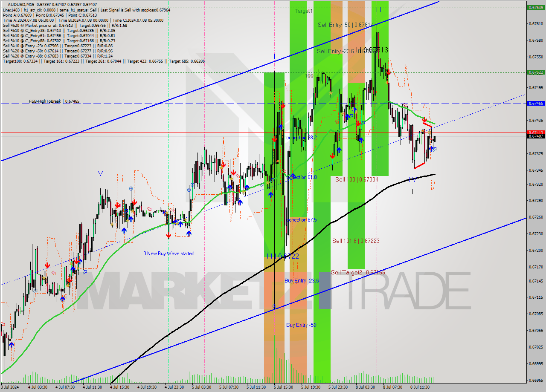This screenshot has width=546, height=392.
Task: Click the 0.67550 price scale value
Action: (536, 57)
